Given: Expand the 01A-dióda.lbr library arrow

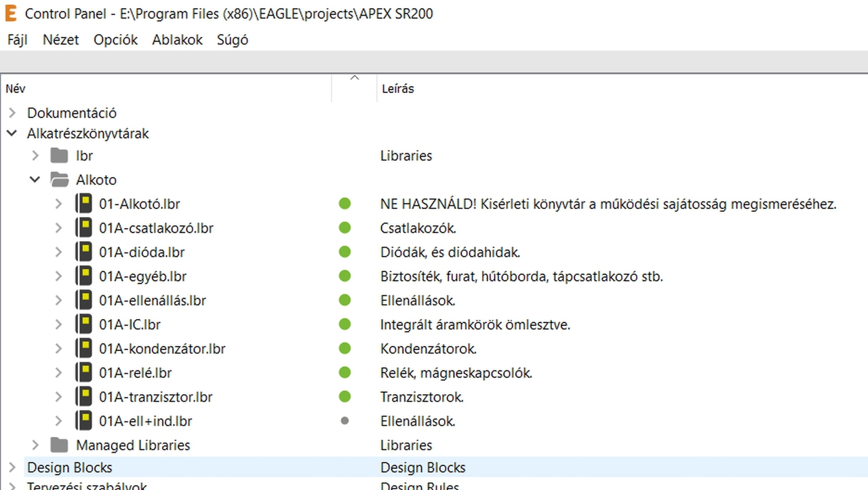Looking at the screenshot, I should coord(60,252).
